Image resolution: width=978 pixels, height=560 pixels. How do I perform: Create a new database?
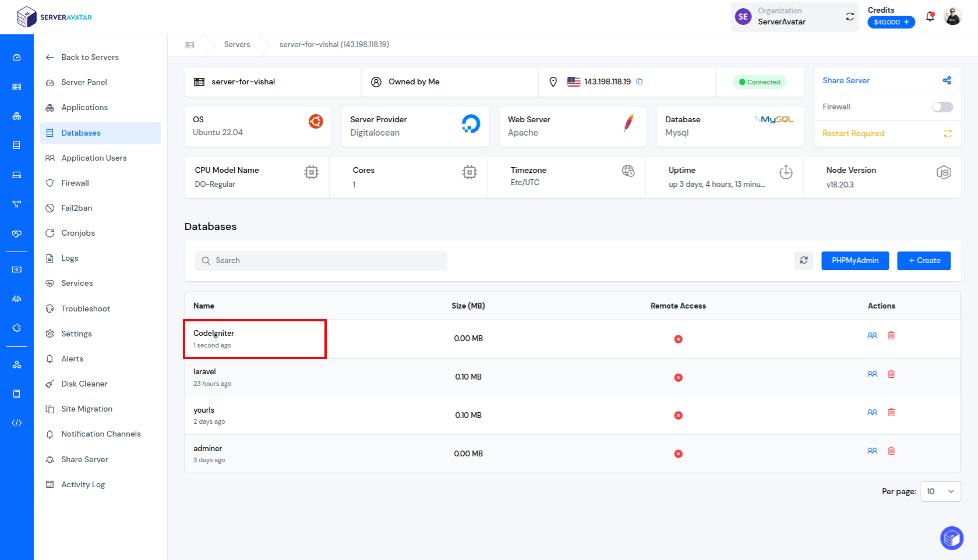click(x=924, y=261)
